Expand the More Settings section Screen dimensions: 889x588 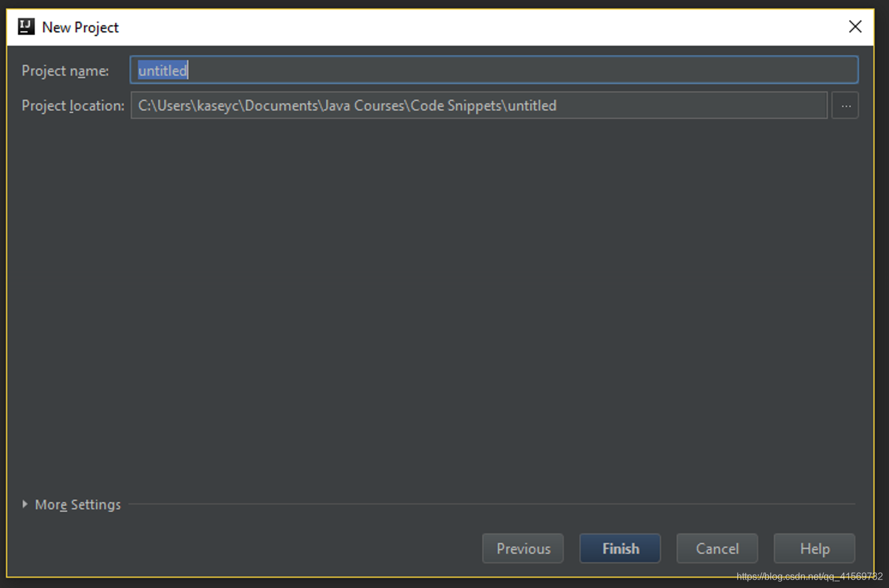72,505
